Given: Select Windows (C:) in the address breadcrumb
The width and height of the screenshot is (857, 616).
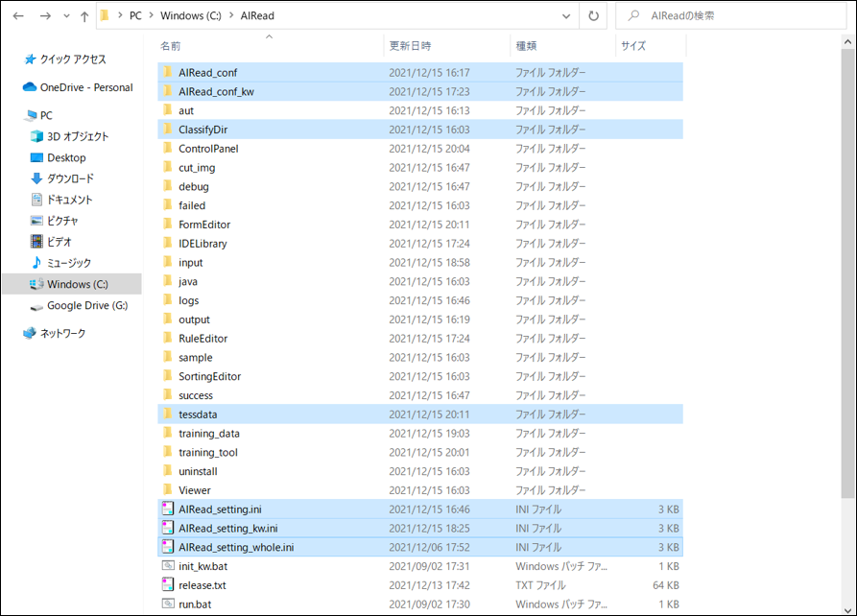Looking at the screenshot, I should click(x=191, y=16).
